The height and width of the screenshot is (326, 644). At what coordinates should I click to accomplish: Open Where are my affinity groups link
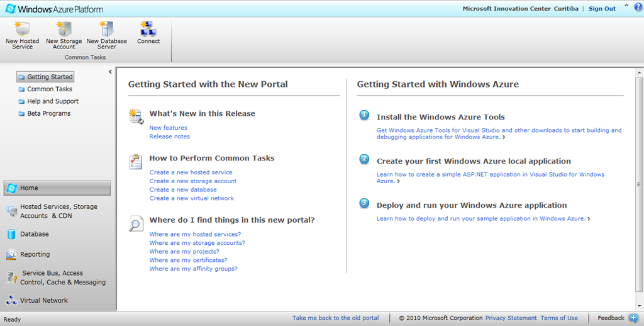(x=194, y=269)
